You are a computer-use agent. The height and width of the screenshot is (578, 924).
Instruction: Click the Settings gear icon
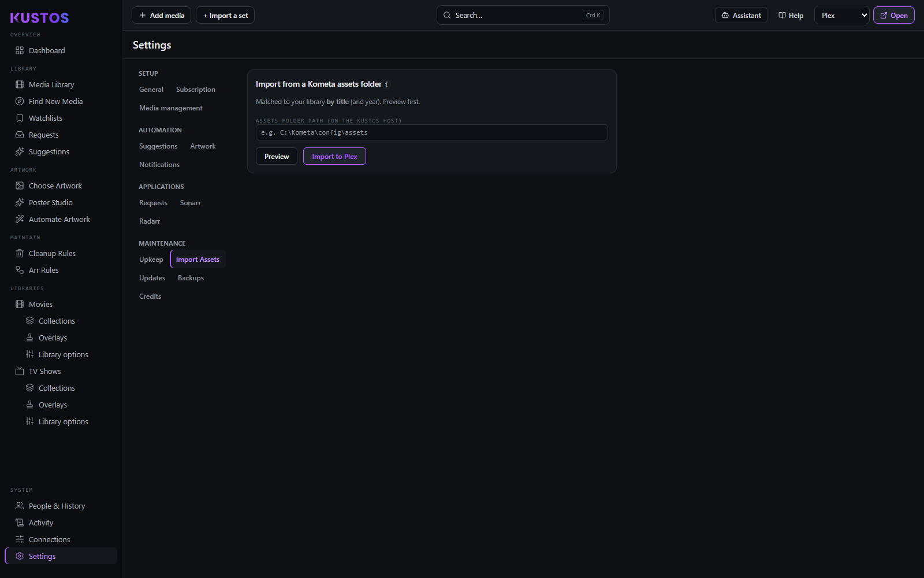coord(20,556)
